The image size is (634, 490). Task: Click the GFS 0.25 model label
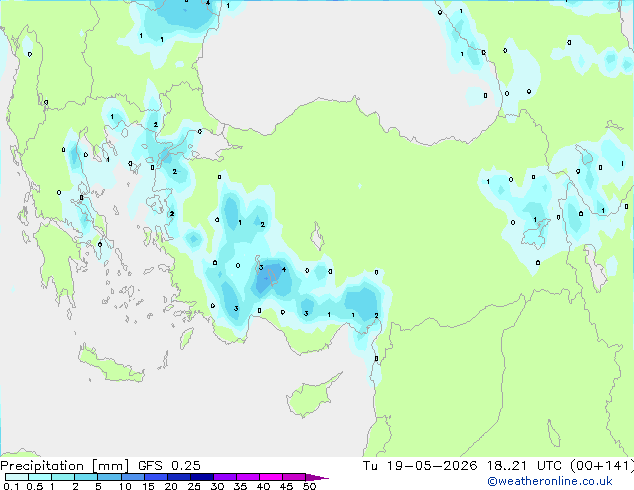click(x=169, y=466)
